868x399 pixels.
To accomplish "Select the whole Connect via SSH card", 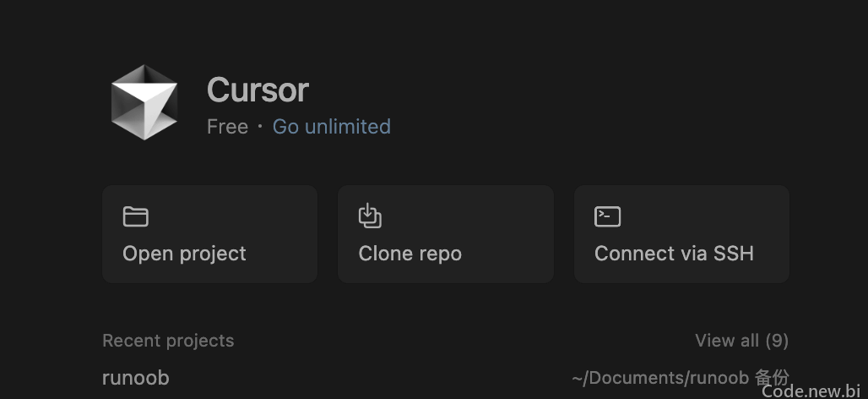I will click(x=681, y=234).
